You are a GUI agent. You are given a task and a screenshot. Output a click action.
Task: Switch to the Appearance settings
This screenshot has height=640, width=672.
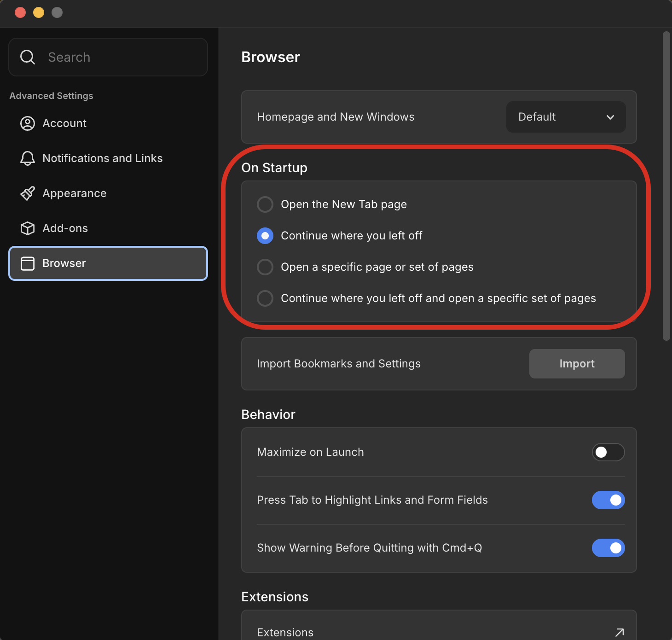[x=108, y=193]
